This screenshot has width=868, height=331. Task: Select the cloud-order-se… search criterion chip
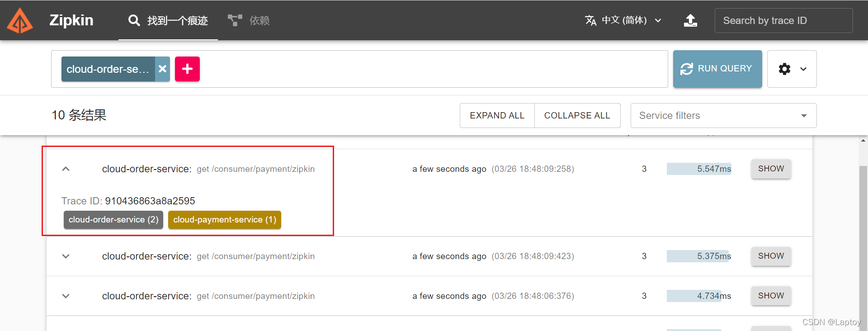108,69
